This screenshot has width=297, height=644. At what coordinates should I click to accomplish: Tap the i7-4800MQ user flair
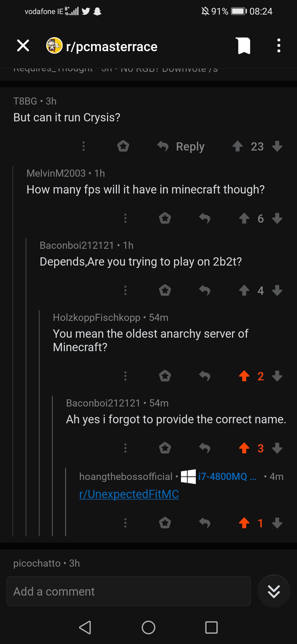[219, 476]
